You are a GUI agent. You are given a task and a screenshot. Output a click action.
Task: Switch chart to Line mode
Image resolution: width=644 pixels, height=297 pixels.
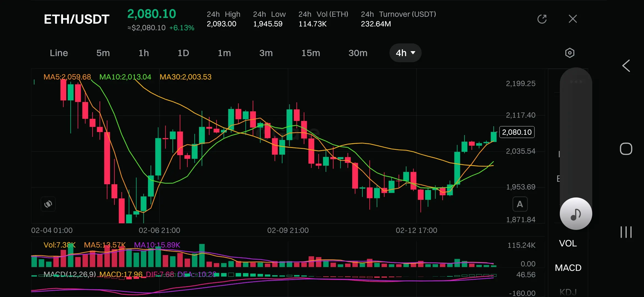point(59,53)
